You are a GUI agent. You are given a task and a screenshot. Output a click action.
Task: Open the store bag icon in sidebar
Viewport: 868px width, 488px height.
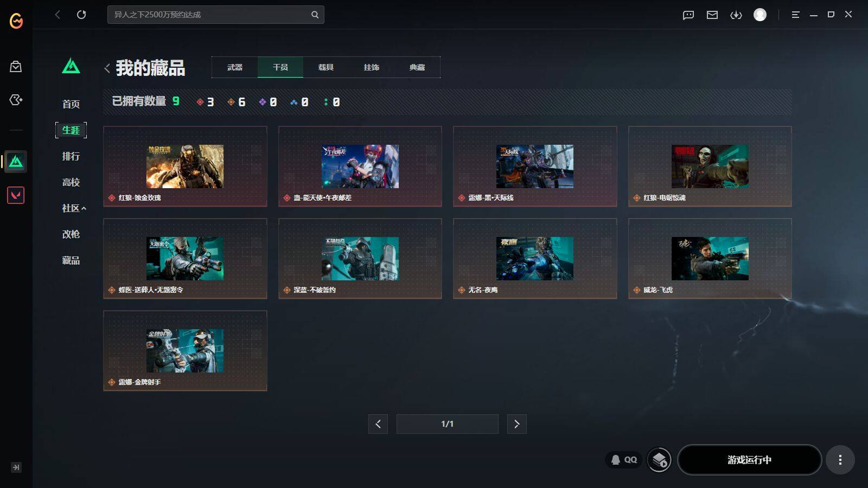16,67
